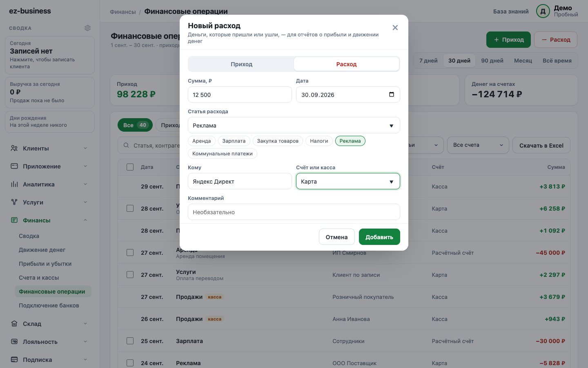Tick the table header select-all checkbox

tap(130, 167)
